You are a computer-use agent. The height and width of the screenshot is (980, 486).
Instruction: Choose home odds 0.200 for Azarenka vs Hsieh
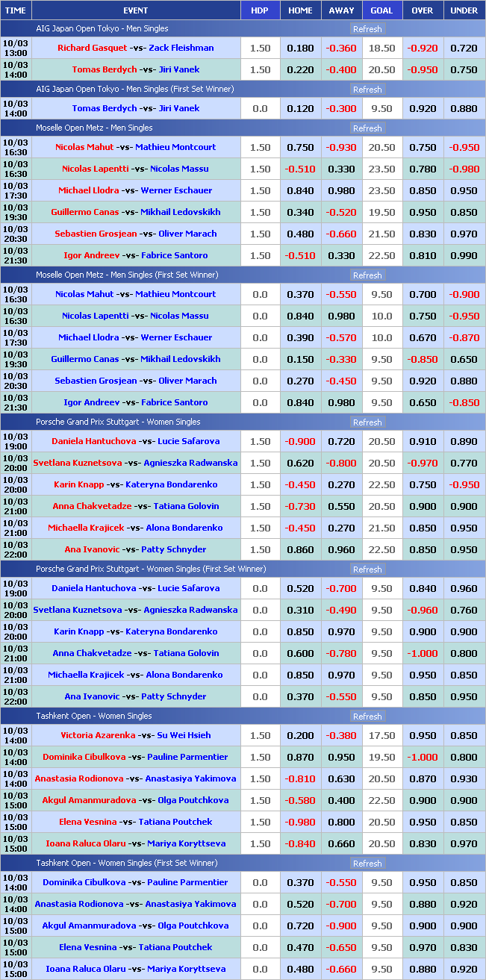pos(300,736)
